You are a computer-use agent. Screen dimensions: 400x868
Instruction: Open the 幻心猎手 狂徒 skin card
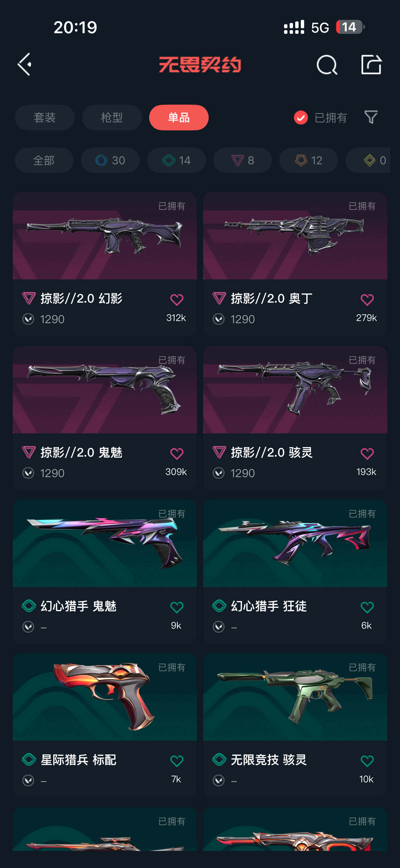[x=295, y=572]
